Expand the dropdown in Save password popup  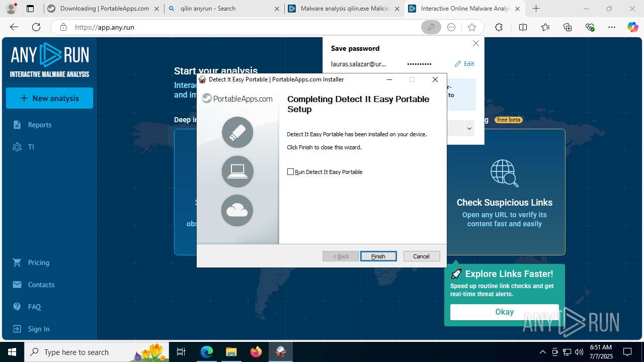[x=469, y=128]
